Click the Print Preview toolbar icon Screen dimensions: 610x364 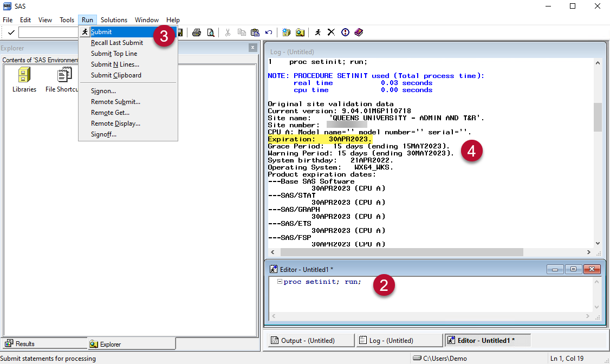click(211, 32)
